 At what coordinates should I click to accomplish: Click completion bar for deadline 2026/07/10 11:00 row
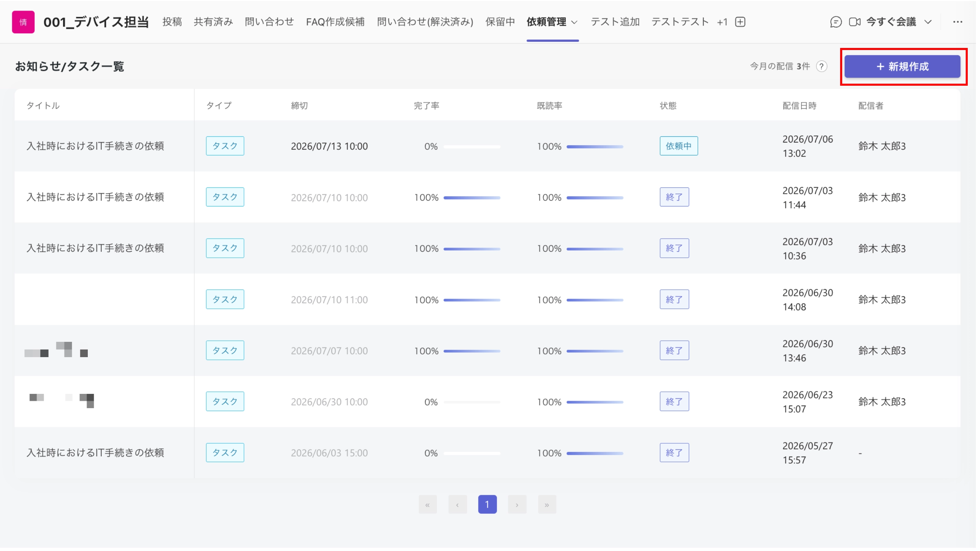[x=472, y=300]
